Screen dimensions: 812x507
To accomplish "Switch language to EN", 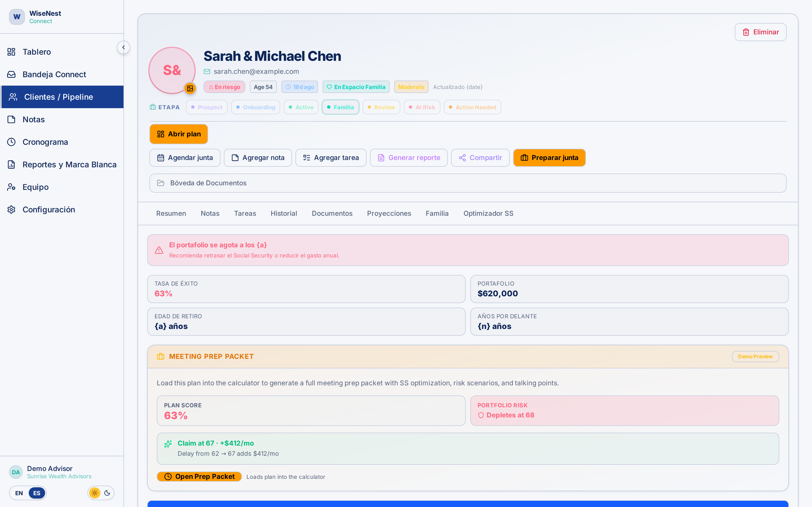I will 19,493.
